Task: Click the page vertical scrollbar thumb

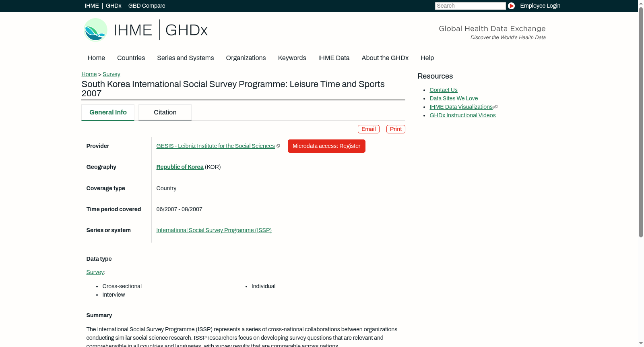Action: pos(641,122)
